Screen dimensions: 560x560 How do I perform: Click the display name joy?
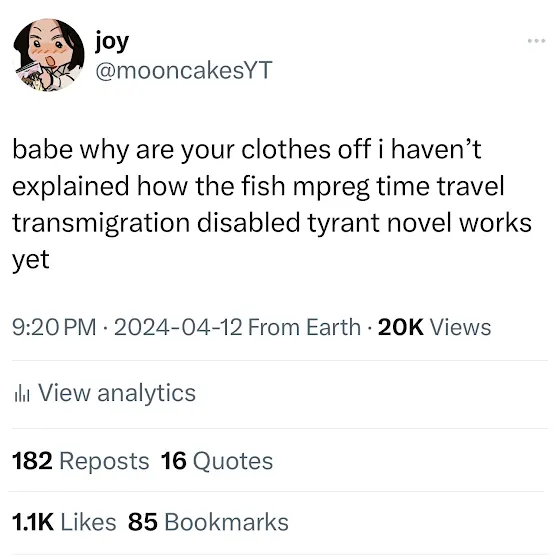[112, 42]
